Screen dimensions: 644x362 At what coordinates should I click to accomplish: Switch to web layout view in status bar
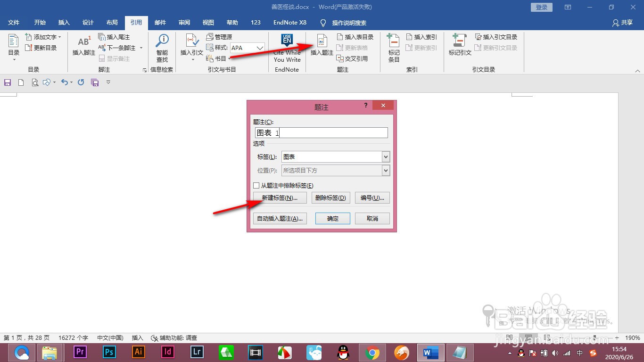[547, 338]
